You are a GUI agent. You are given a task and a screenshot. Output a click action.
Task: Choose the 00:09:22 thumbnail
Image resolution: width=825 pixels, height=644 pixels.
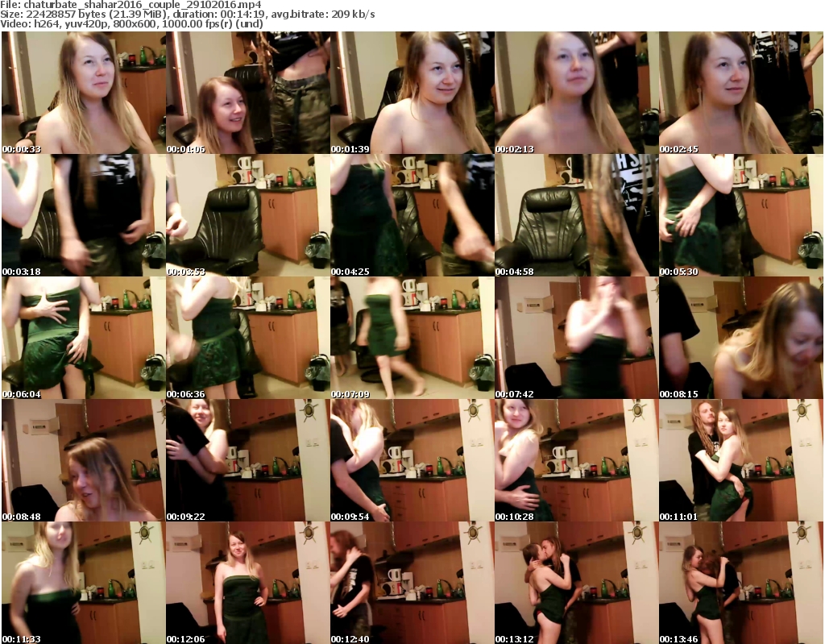point(248,461)
